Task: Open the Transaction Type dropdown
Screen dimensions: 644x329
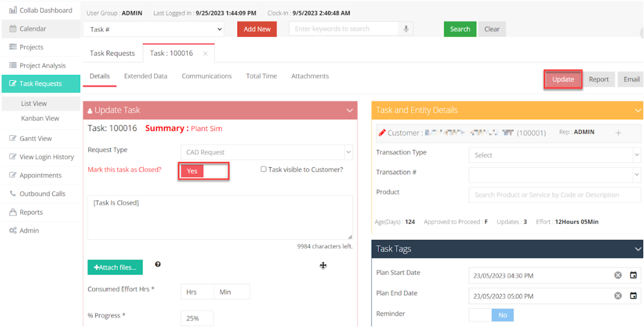Action: [554, 155]
